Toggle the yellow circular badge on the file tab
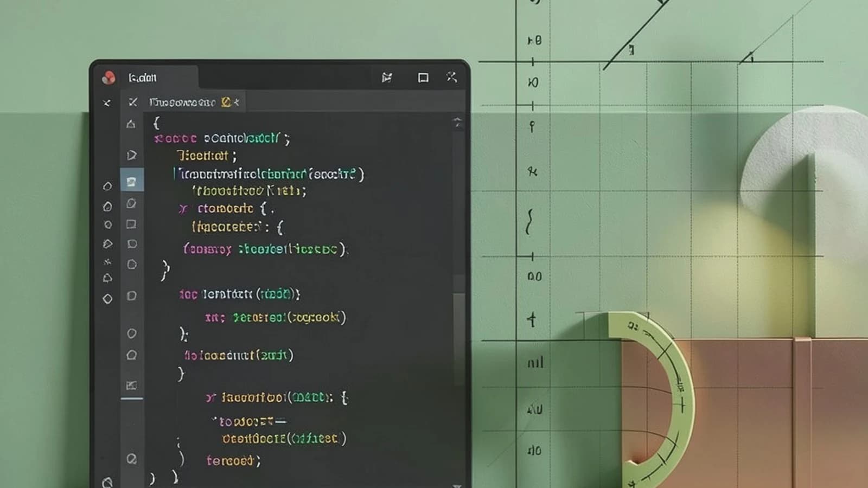Viewport: 868px width, 488px height. click(x=226, y=102)
